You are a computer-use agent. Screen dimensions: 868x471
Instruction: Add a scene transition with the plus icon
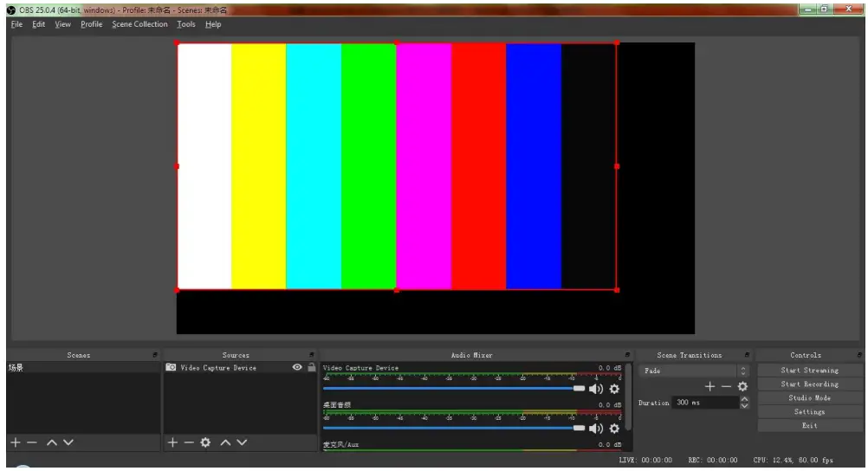coord(709,386)
